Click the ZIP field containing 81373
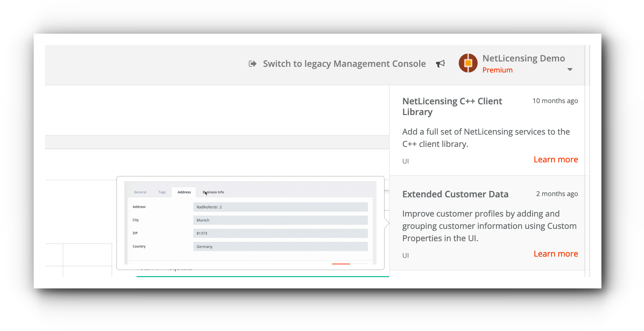The height and width of the screenshot is (331, 644). coord(280,233)
